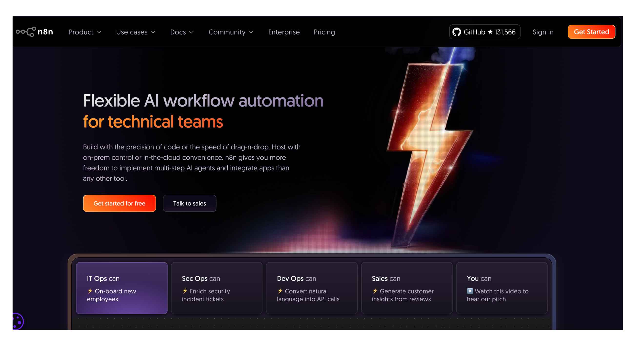The width and height of the screenshot is (644, 362).
Task: Expand the Product dropdown chevron
Action: tap(99, 32)
